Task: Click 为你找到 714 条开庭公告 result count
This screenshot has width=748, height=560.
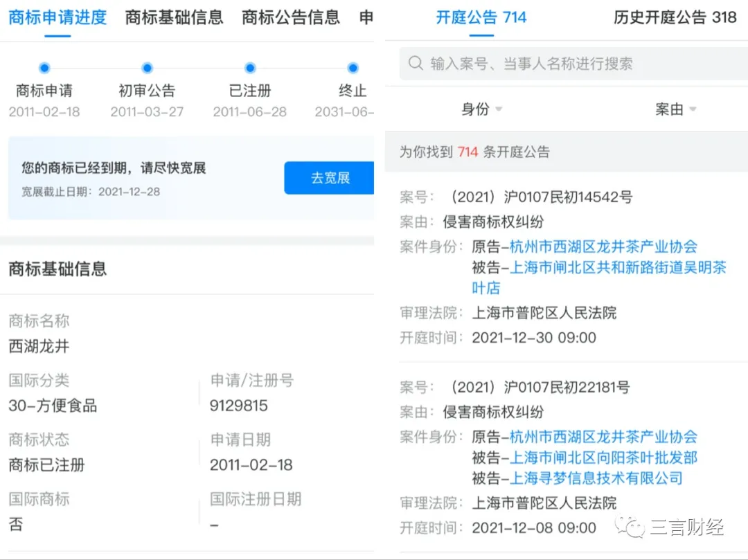Action: pyautogui.click(x=474, y=152)
